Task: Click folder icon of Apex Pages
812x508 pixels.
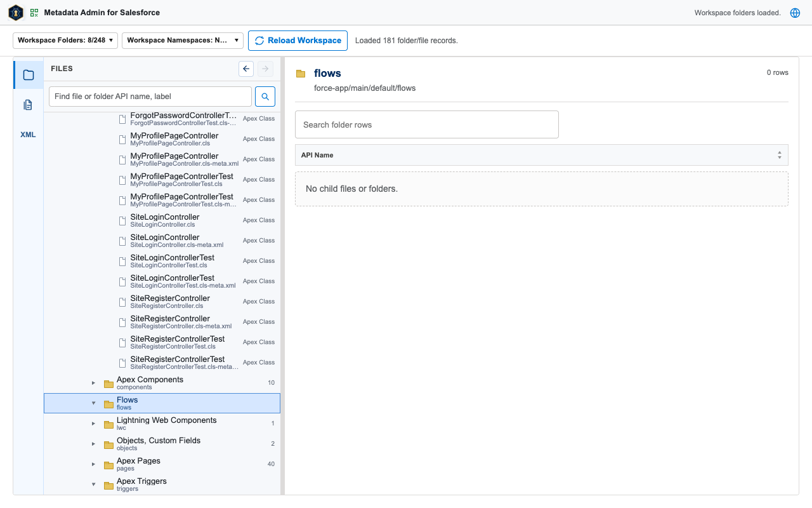Action: 108,465
